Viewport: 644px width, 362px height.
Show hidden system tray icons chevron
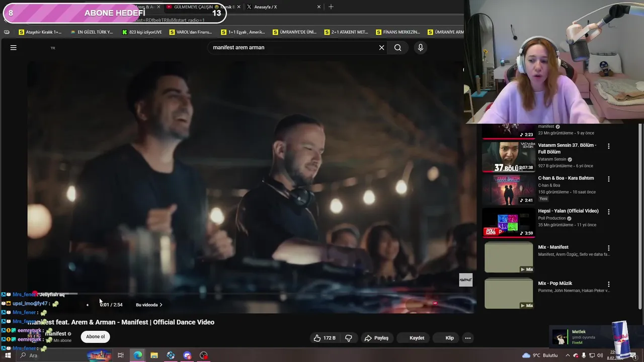[x=568, y=355]
